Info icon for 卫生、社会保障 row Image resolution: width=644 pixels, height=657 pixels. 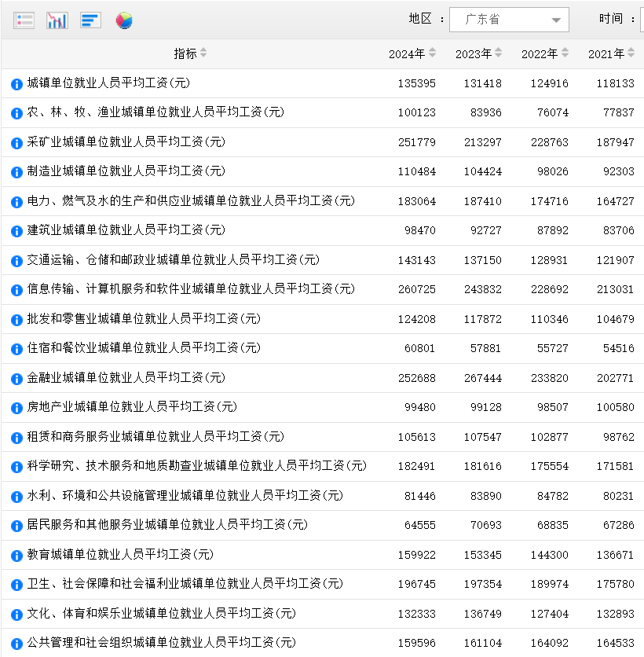click(16, 585)
